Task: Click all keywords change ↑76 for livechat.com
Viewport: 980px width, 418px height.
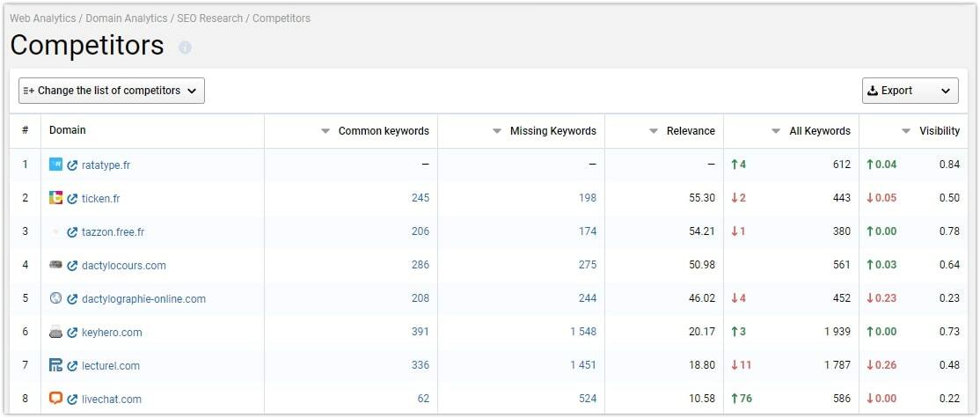Action: [742, 399]
